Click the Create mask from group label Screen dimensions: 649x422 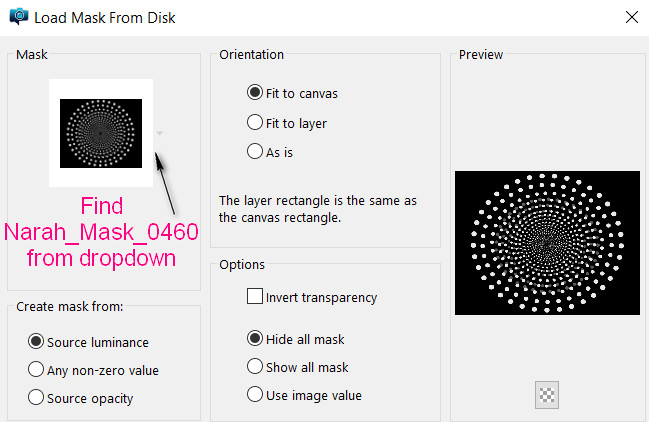click(x=70, y=306)
